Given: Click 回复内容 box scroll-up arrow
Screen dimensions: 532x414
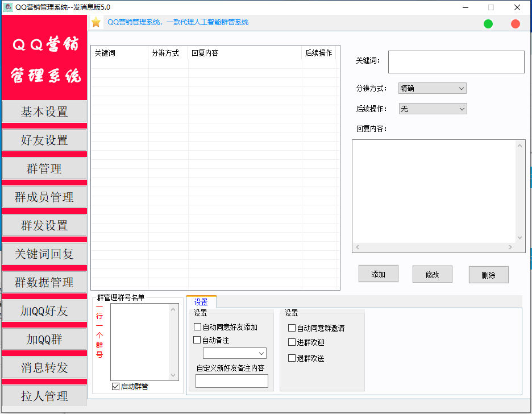Looking at the screenshot, I should 520,146.
